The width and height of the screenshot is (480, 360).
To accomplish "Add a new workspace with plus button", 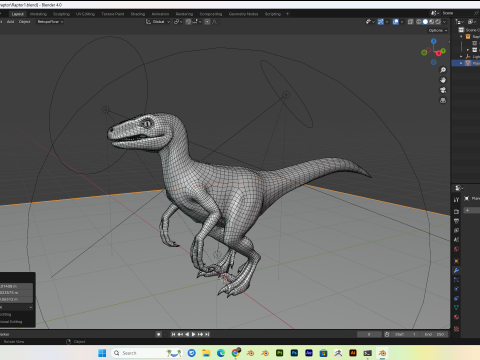I will (x=287, y=14).
